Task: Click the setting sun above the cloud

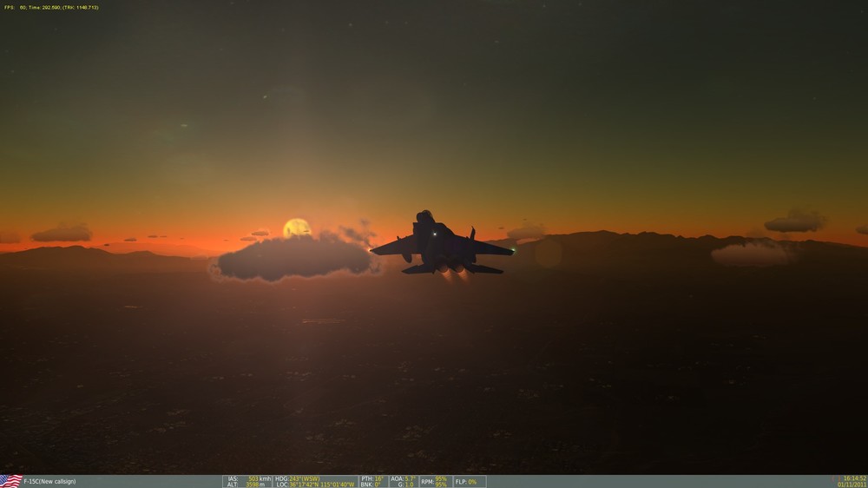Action: pos(297,228)
